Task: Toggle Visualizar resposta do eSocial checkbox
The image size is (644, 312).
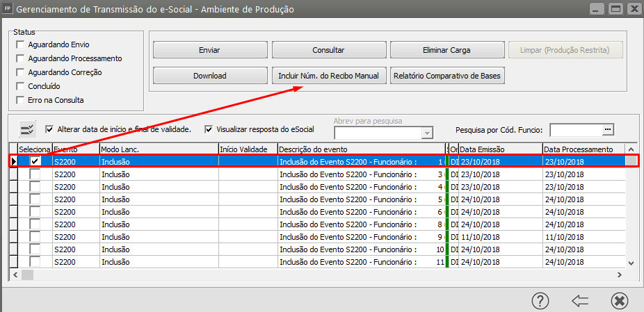Action: click(209, 129)
